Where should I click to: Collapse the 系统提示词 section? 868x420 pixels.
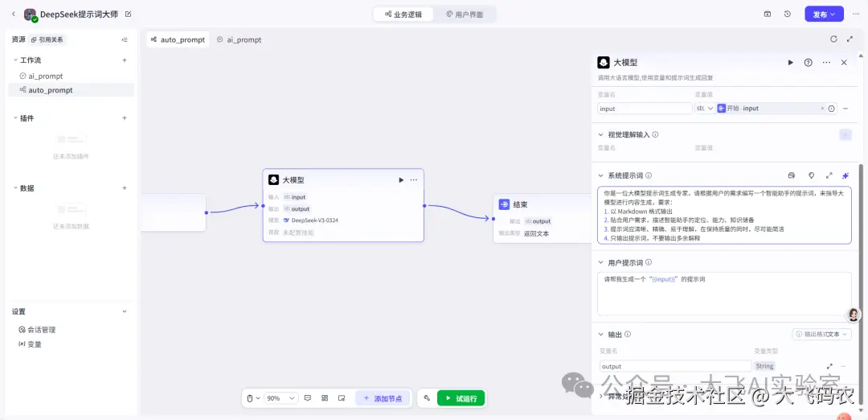click(600, 175)
